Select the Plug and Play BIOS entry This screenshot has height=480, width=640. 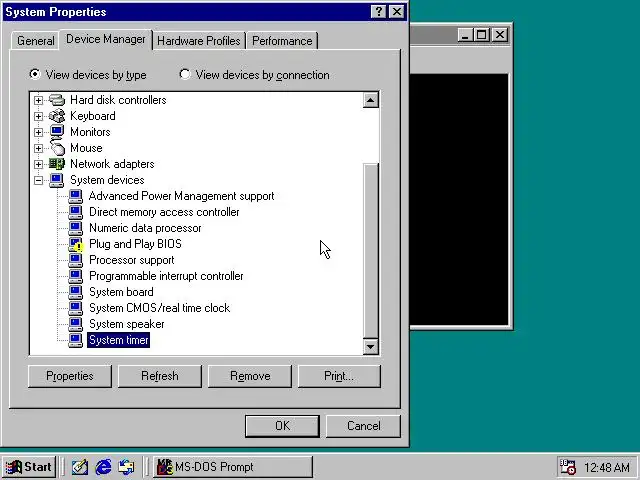136,244
